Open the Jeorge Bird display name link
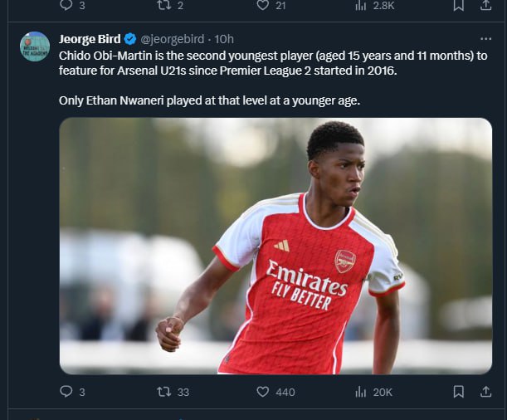The height and width of the screenshot is (420, 507). pos(90,39)
